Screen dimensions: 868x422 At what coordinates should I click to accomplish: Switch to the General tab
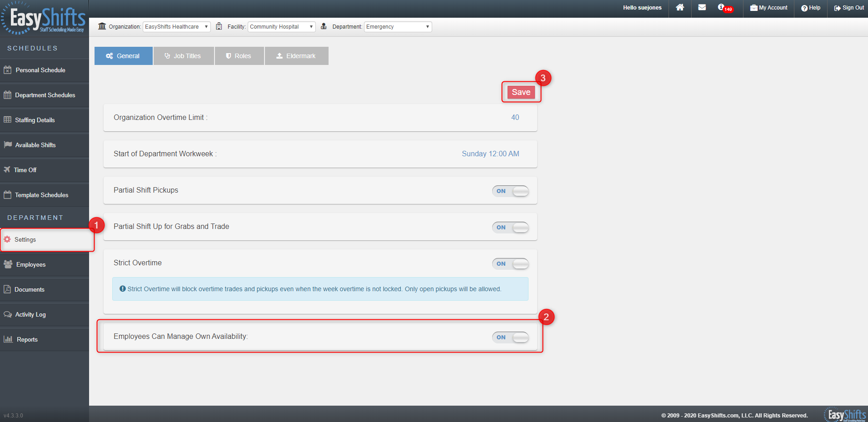(x=124, y=56)
